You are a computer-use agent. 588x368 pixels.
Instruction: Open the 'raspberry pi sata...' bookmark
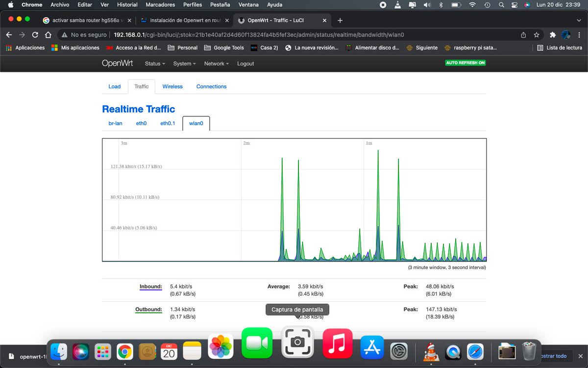471,48
